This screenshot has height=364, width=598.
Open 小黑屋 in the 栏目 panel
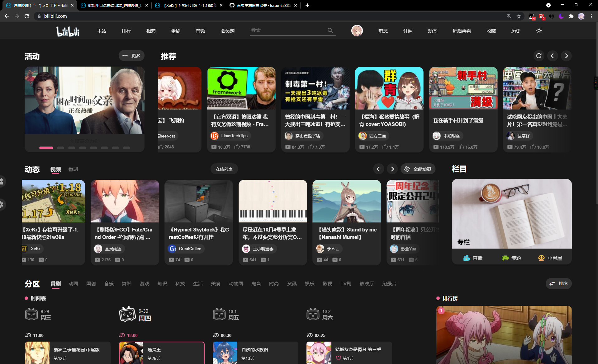click(x=551, y=258)
